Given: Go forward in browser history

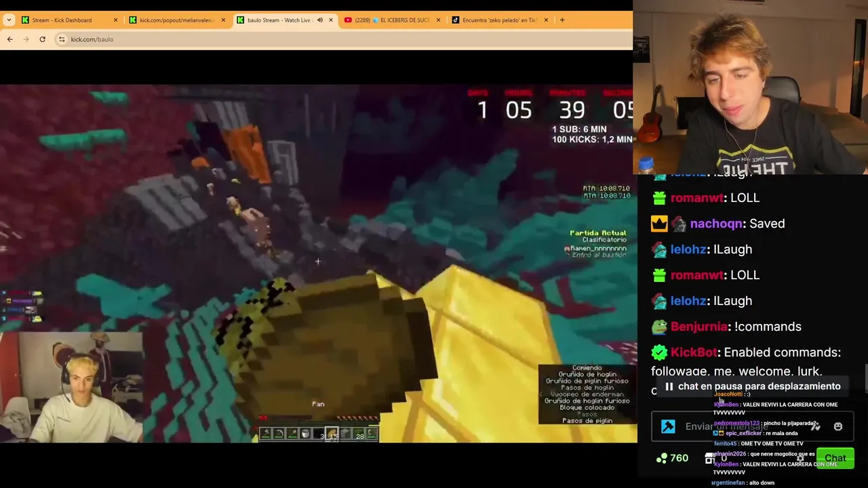Looking at the screenshot, I should pyautogui.click(x=26, y=39).
